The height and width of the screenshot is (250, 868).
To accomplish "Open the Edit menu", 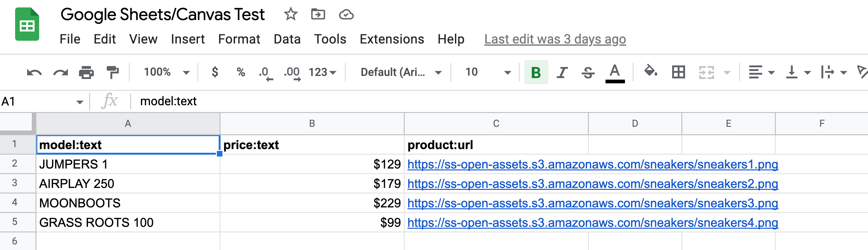I will 105,39.
